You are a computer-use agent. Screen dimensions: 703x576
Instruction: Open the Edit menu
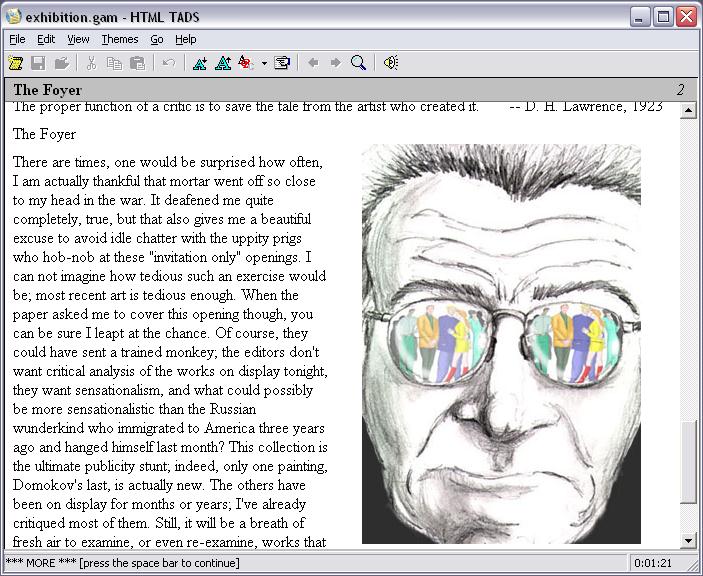(x=46, y=39)
